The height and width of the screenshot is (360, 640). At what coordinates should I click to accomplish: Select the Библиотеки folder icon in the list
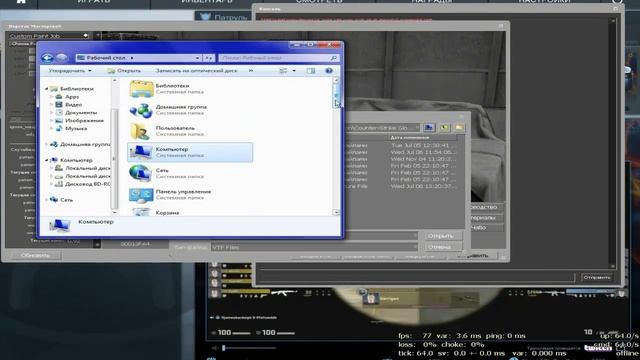click(141, 89)
